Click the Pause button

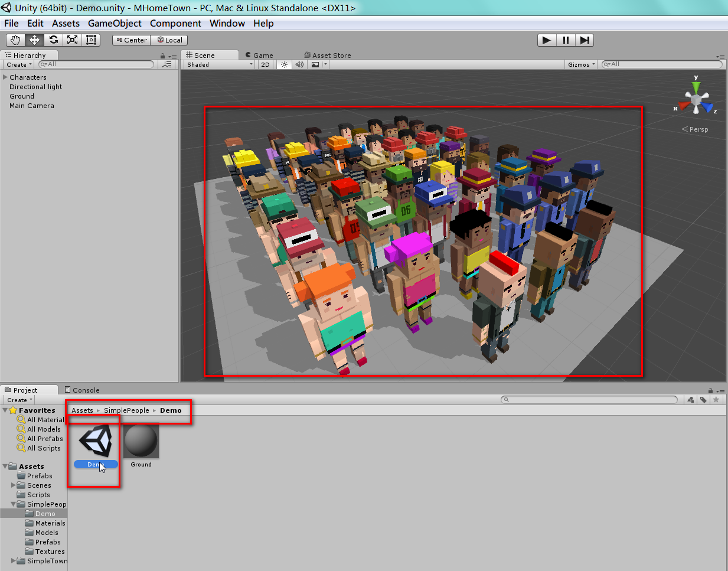566,40
